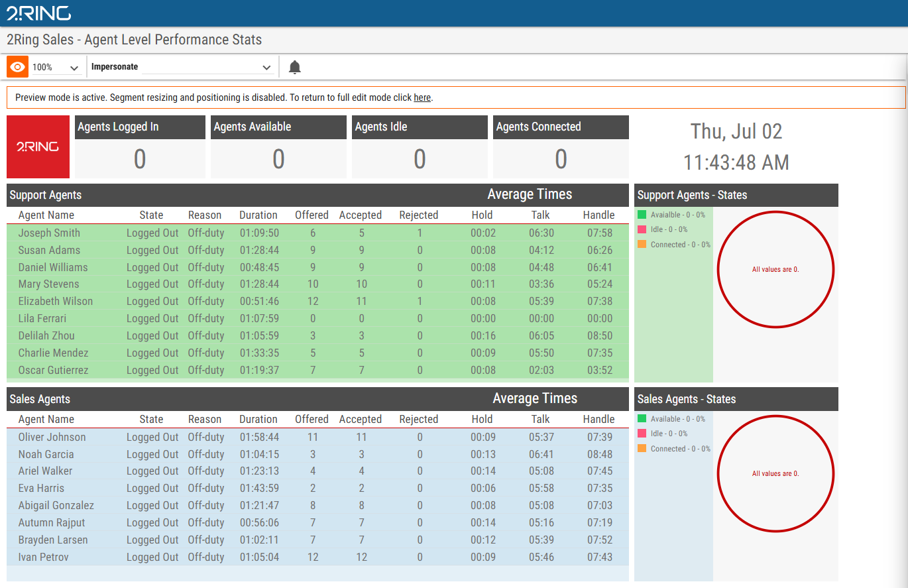Viewport: 908px width, 588px height.
Task: Click the Joseph Smith agent row
Action: pos(317,233)
